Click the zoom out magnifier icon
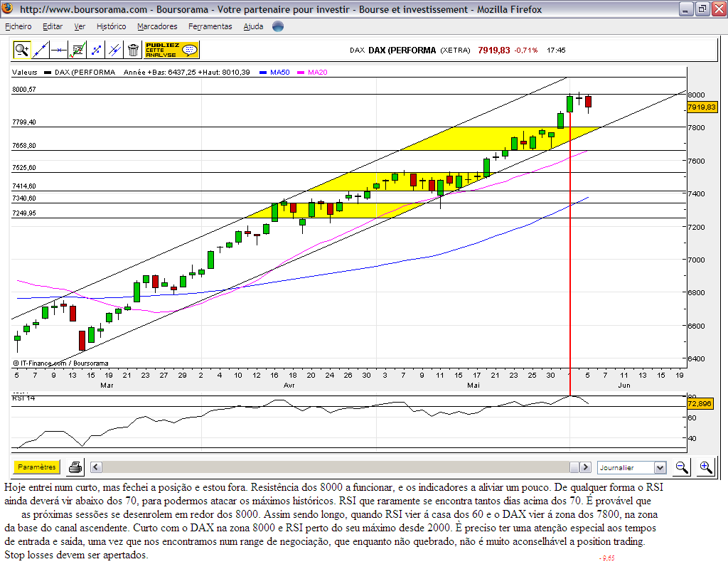 click(x=682, y=467)
